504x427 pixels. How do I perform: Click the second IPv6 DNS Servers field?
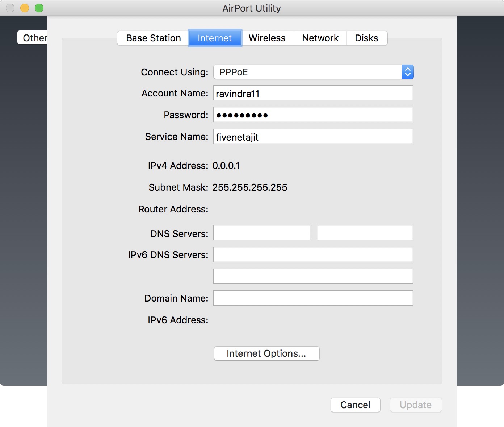pos(313,276)
